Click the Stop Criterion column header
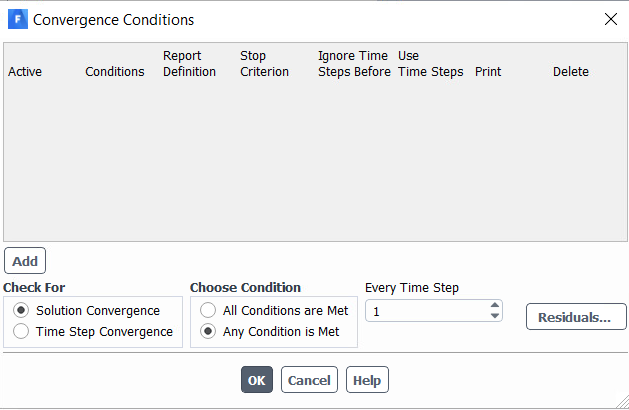 (264, 64)
